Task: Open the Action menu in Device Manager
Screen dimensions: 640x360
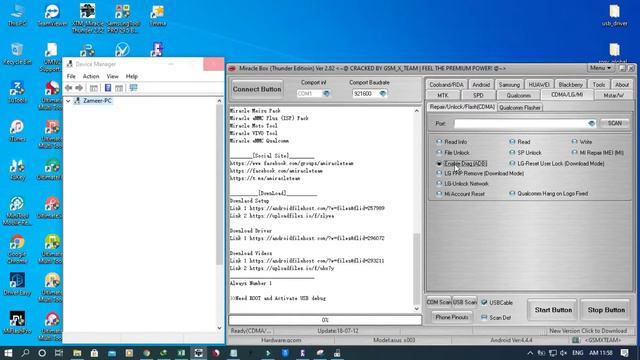Action: [91, 76]
